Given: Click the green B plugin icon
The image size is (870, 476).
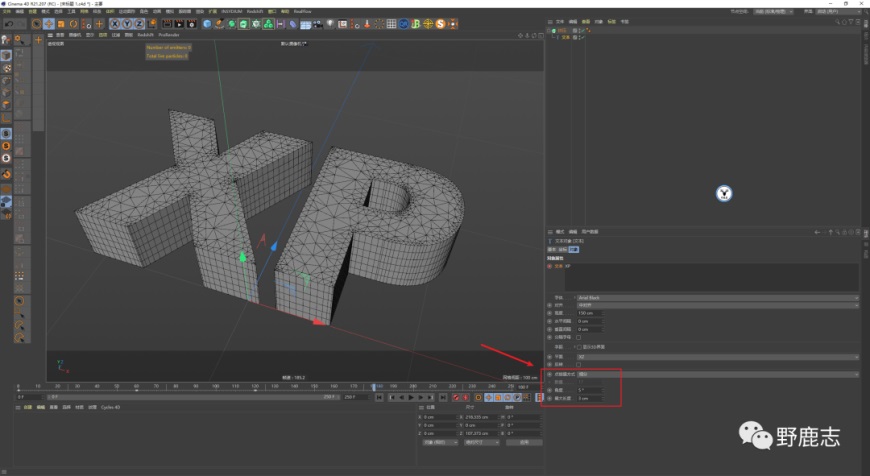Looking at the screenshot, I should tap(416, 24).
